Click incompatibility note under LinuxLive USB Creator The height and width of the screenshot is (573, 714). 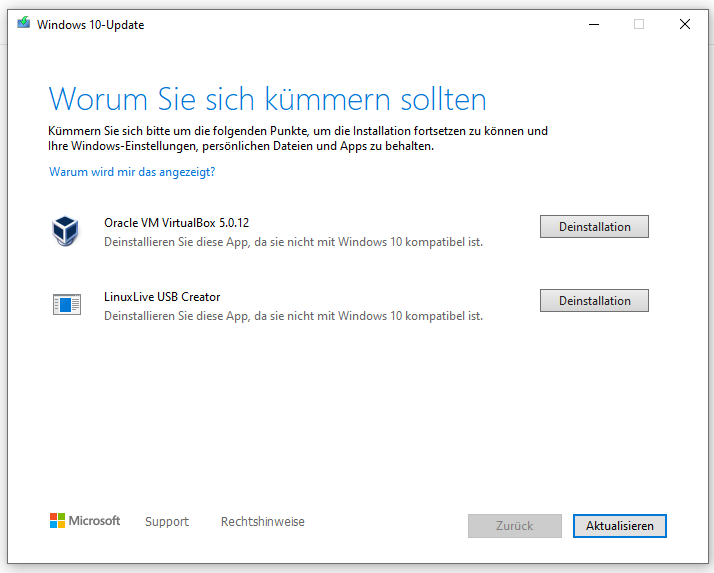[x=293, y=316]
